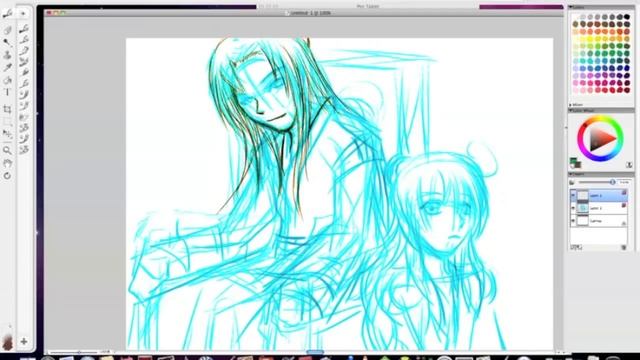Screen dimensions: 640x360
Task: Click the additional color swatch behind main color
Action: (x=578, y=164)
